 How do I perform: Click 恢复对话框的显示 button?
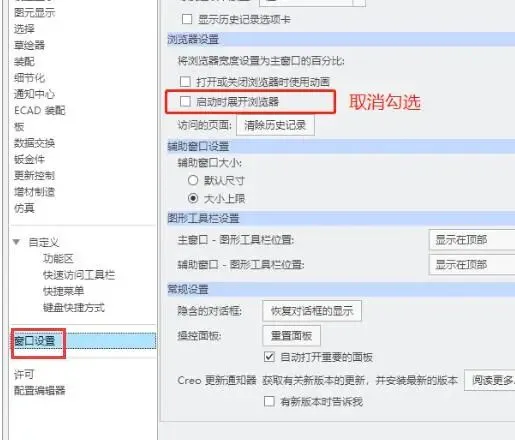pyautogui.click(x=312, y=311)
